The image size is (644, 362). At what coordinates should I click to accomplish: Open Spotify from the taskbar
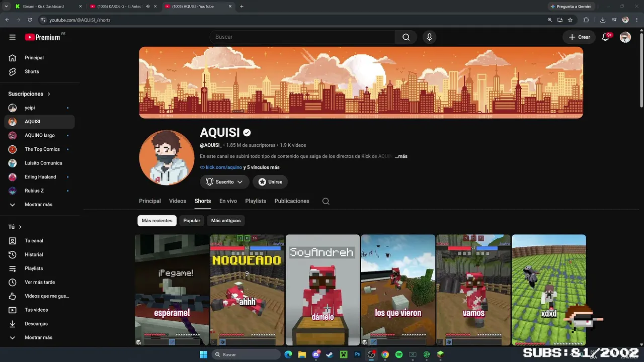(399, 354)
